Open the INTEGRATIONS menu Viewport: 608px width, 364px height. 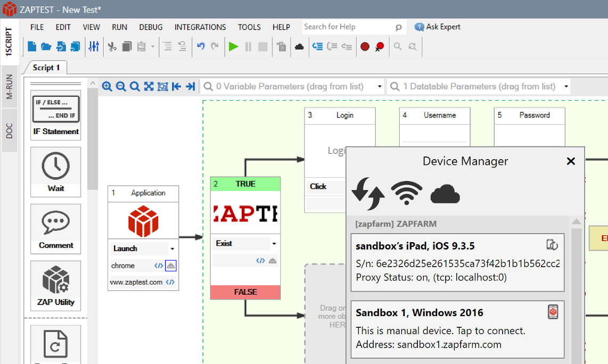point(200,27)
